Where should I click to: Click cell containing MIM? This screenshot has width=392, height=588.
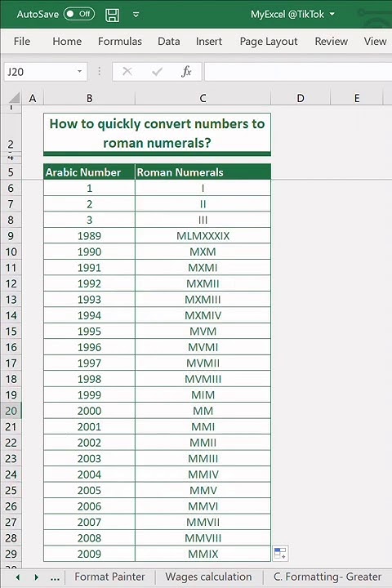click(203, 395)
